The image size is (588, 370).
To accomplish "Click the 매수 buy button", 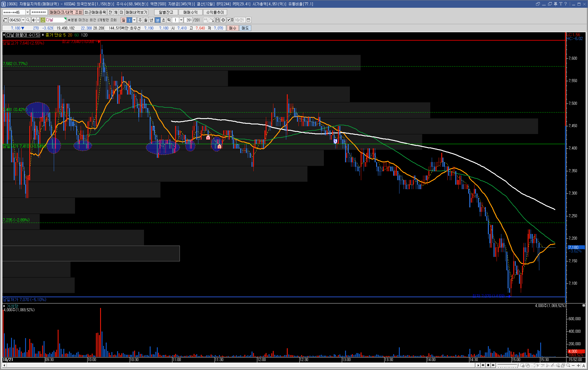I will (233, 28).
